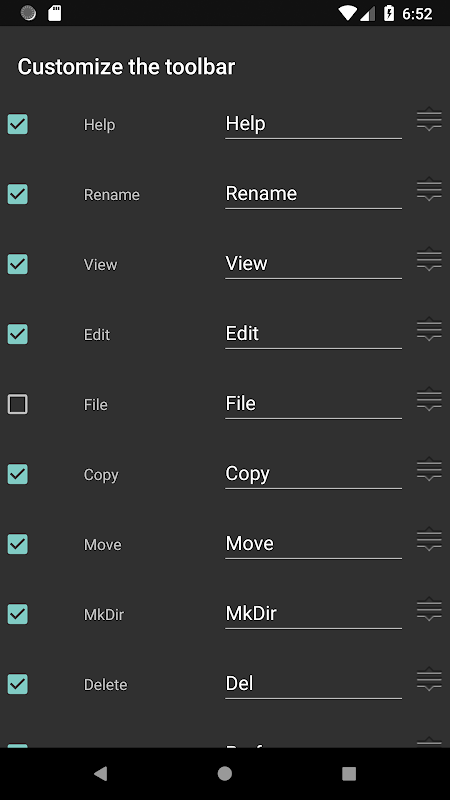Disable the Edit button checkbox

coord(18,334)
